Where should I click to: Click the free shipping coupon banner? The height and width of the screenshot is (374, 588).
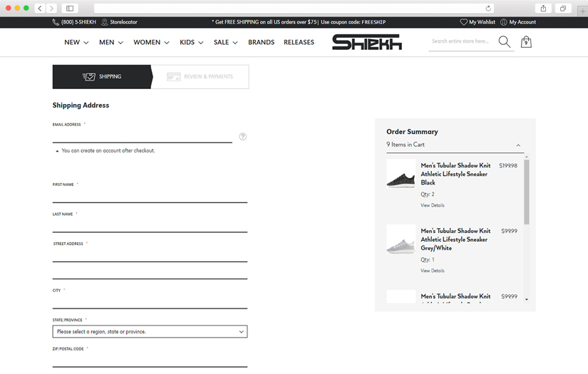(x=299, y=22)
